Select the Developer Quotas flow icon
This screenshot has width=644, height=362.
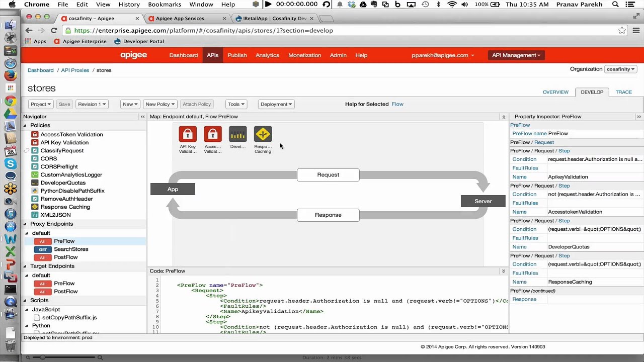(238, 134)
